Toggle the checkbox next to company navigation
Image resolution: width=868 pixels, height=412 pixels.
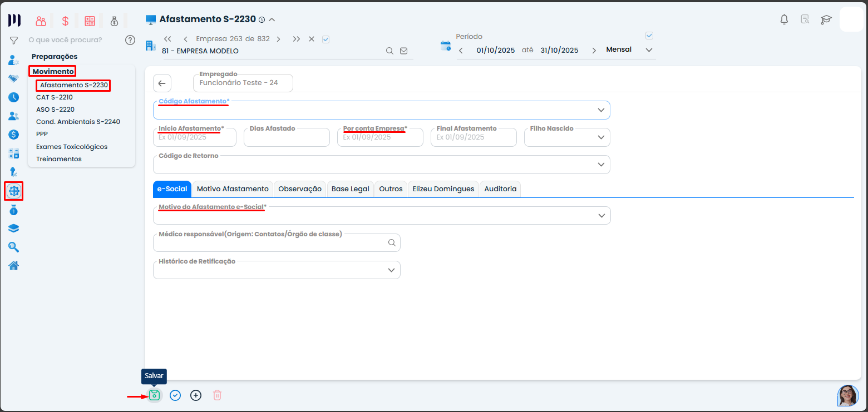(x=326, y=39)
